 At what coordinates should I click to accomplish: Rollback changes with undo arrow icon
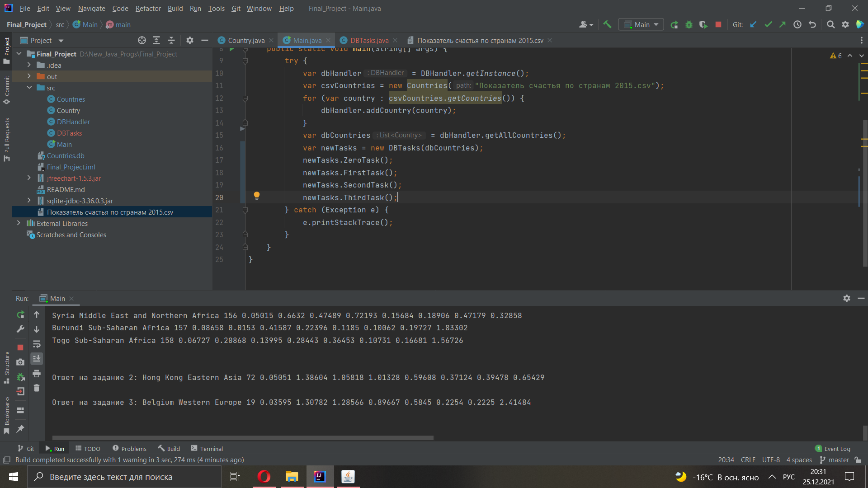(812, 25)
